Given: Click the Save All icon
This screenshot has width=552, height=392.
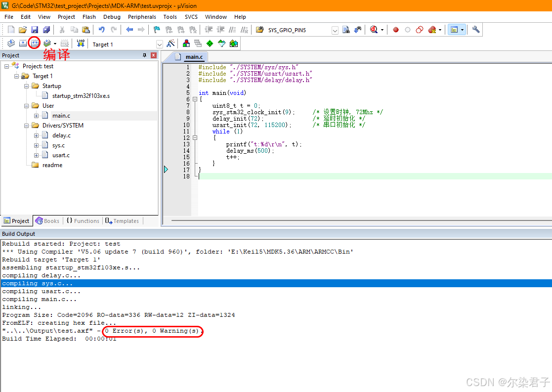Looking at the screenshot, I should pyautogui.click(x=46, y=30).
